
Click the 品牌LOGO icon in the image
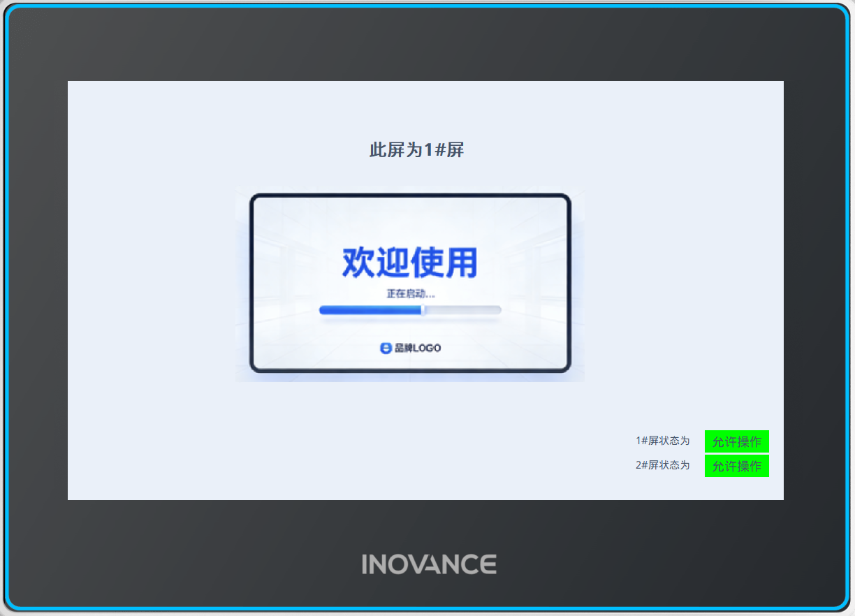coord(386,348)
